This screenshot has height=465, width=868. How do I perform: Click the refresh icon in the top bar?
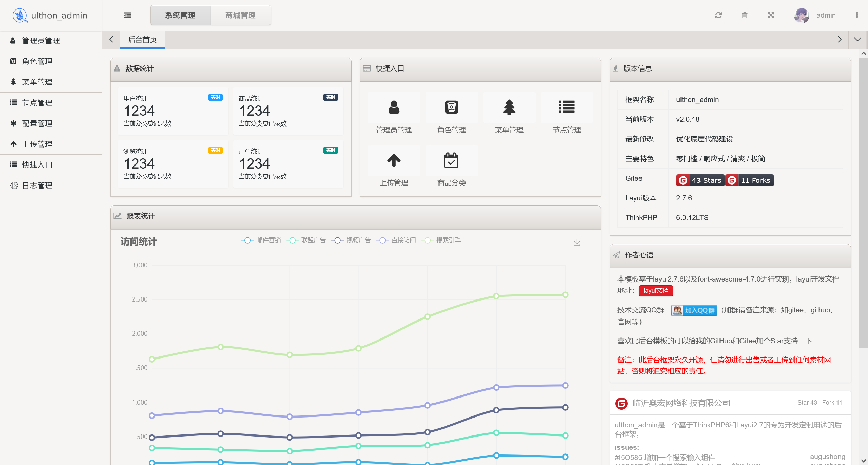click(718, 15)
